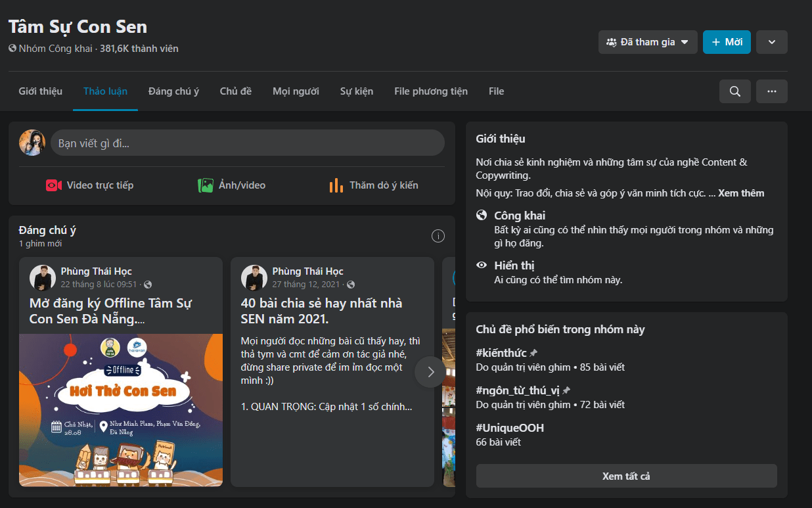Image resolution: width=812 pixels, height=508 pixels.
Task: Open the 27 tháng 12, 2021 timestamp
Action: [x=306, y=285]
